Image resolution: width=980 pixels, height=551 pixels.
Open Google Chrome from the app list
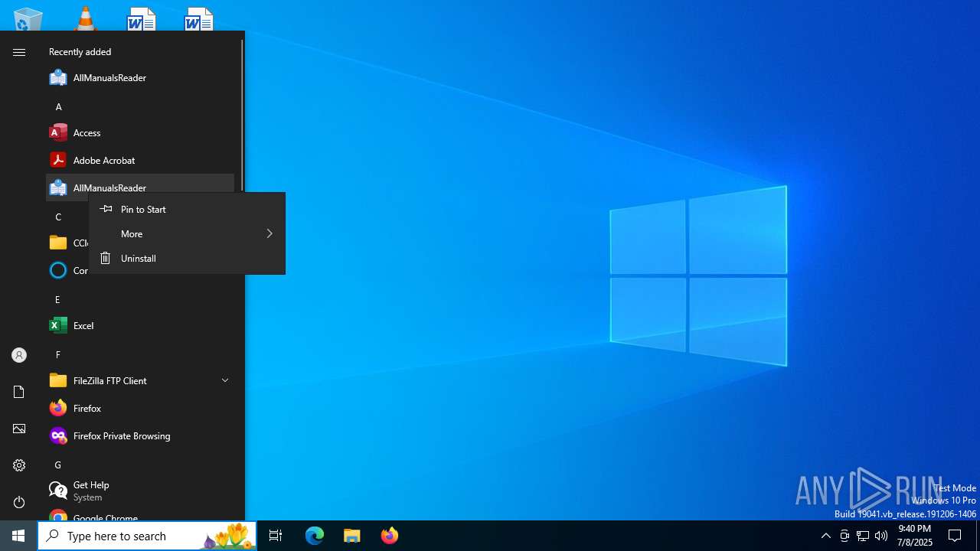pos(140,514)
